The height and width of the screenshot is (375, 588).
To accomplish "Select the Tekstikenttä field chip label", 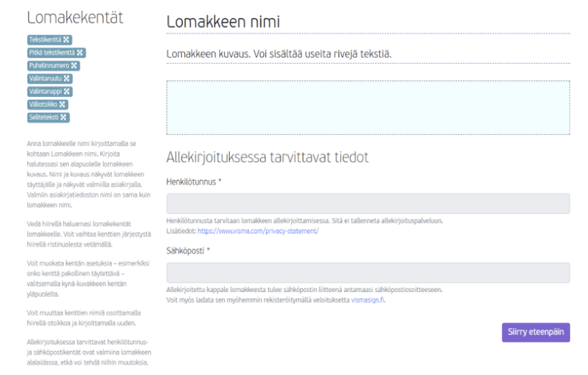I will click(45, 40).
